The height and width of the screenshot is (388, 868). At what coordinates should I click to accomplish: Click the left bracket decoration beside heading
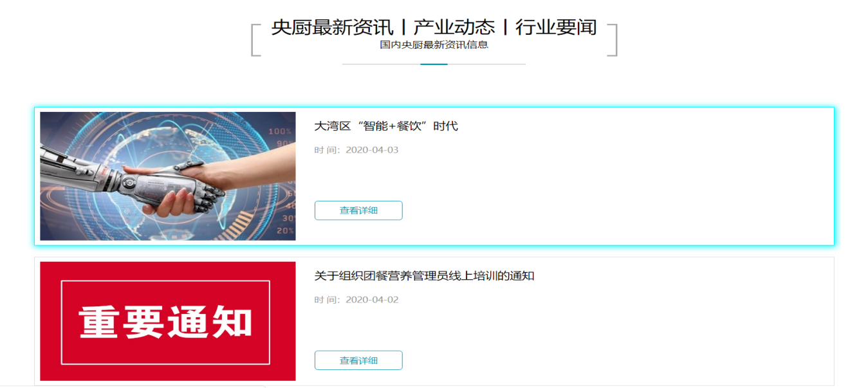pyautogui.click(x=255, y=40)
